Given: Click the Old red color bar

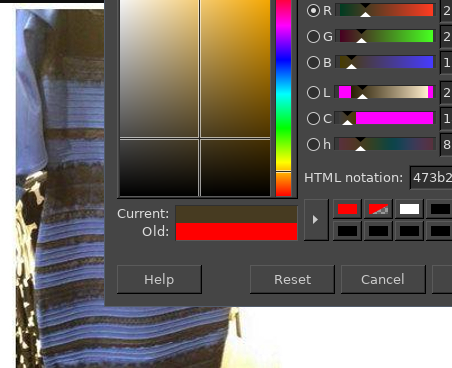Looking at the screenshot, I should tap(236, 232).
